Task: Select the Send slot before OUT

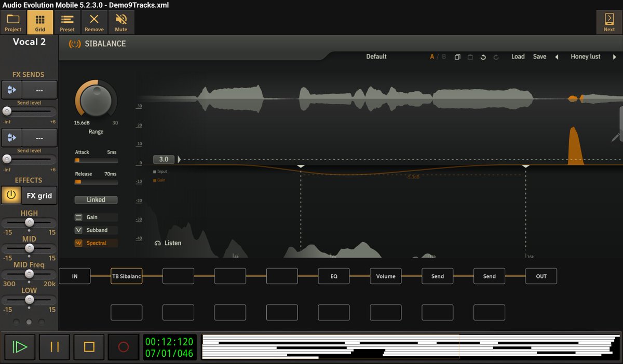Action: pyautogui.click(x=490, y=276)
